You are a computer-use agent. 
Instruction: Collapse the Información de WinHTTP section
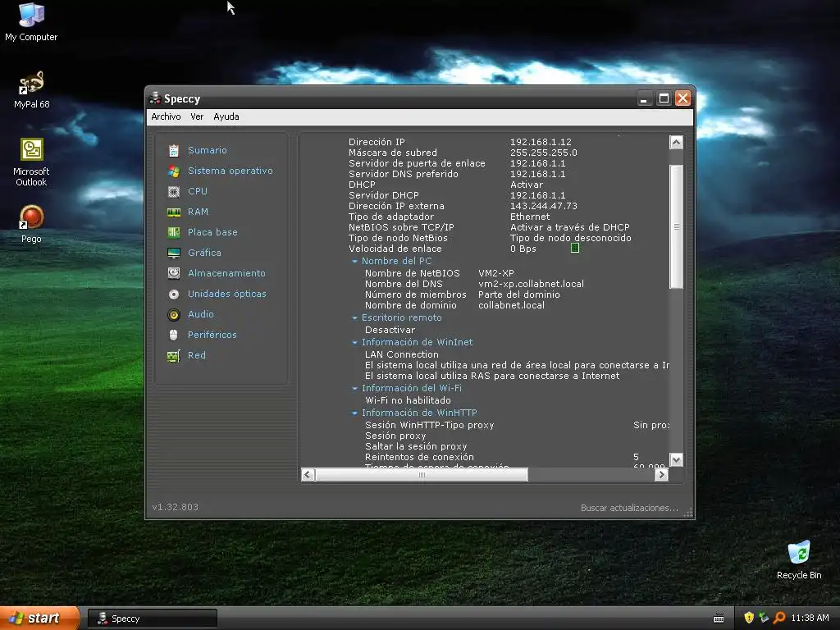tap(354, 413)
